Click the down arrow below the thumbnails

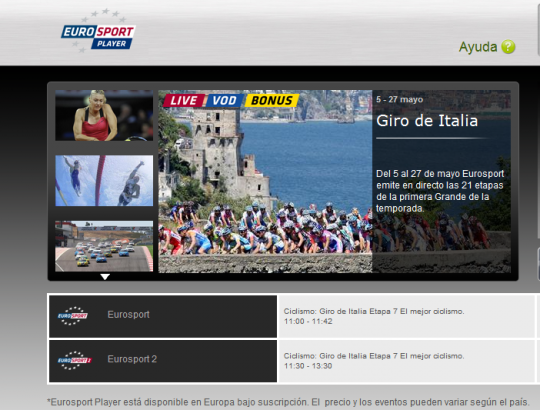pyautogui.click(x=105, y=277)
